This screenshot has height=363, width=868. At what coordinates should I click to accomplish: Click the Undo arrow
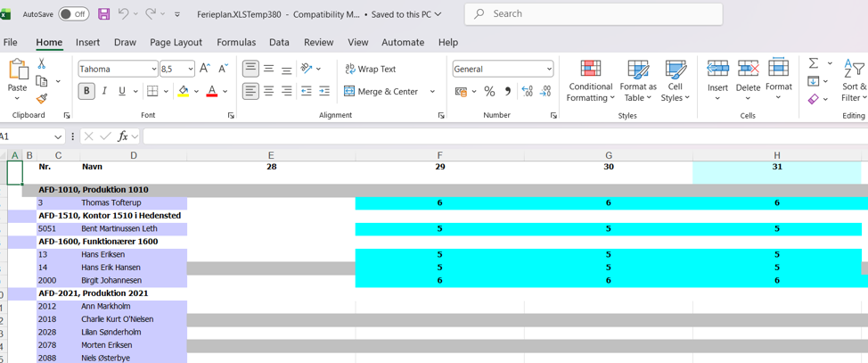click(x=124, y=14)
